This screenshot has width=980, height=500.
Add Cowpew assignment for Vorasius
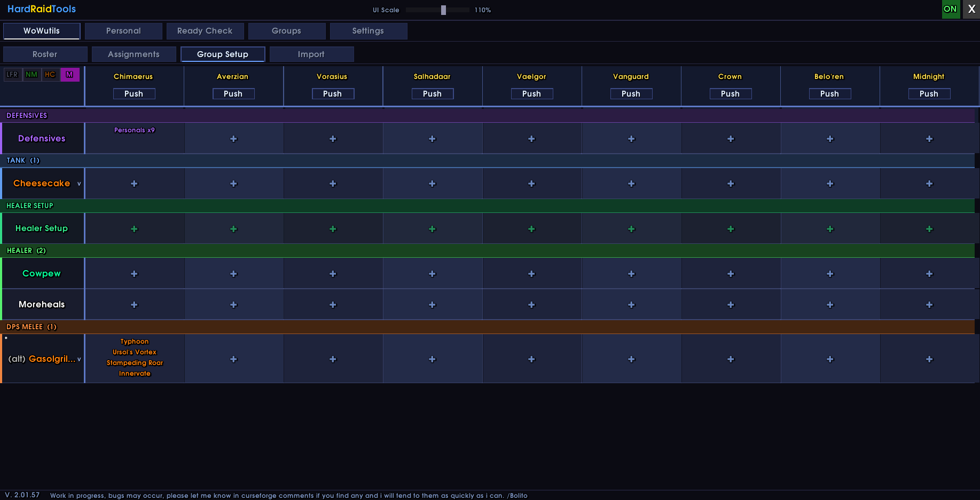(333, 274)
